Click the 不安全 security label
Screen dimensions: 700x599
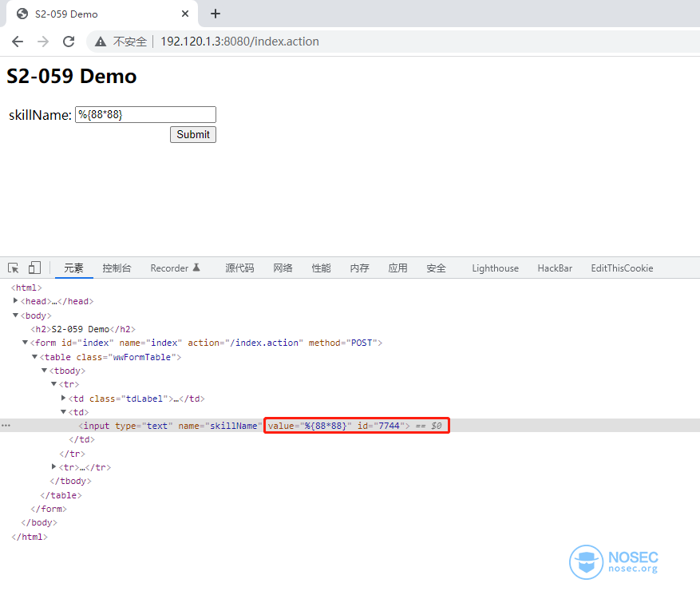click(x=130, y=42)
